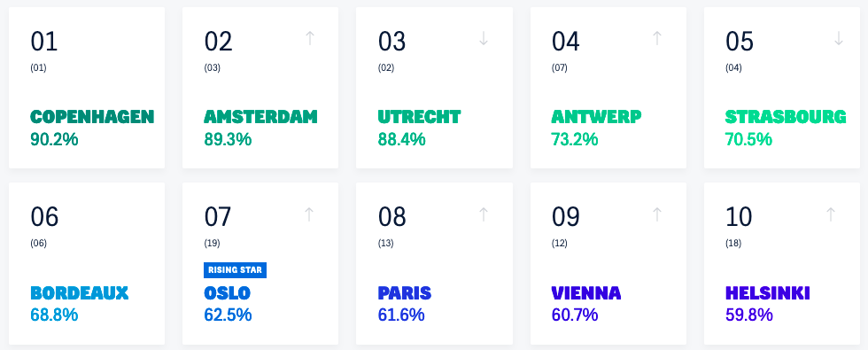Viewport: 868px width, 350px height.
Task: Click the up arrow on Vienna card
Action: click(657, 214)
